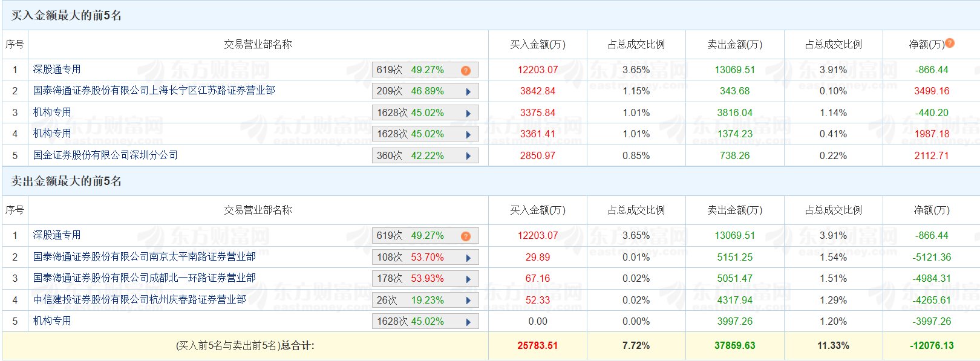Select net amount cell 1987.18
The height and width of the screenshot is (361, 980).
[x=932, y=134]
